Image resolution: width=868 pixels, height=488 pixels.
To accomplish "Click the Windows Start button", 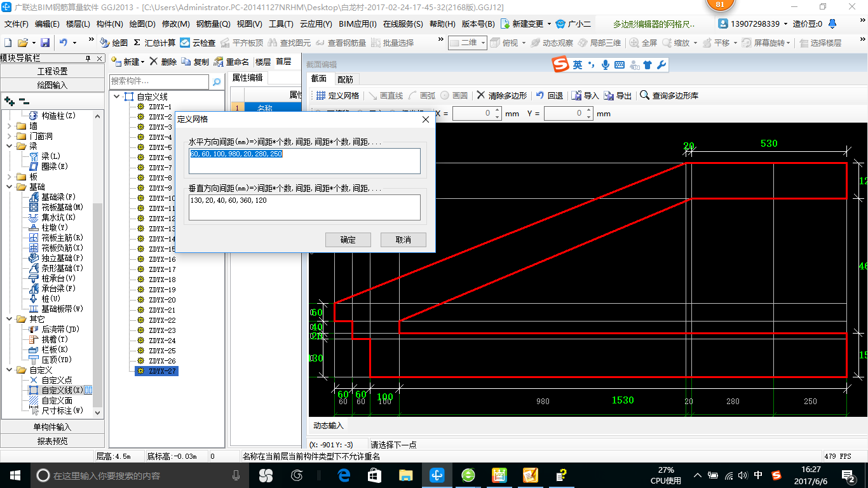I will tap(15, 475).
